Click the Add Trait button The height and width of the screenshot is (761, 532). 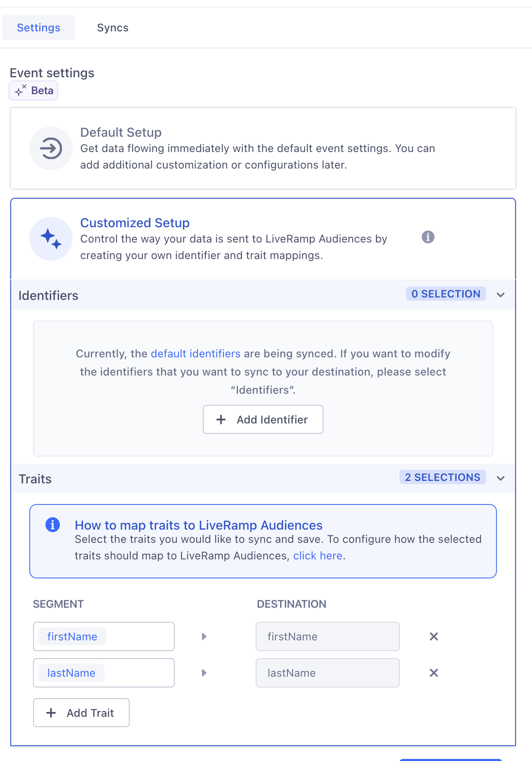pyautogui.click(x=81, y=713)
